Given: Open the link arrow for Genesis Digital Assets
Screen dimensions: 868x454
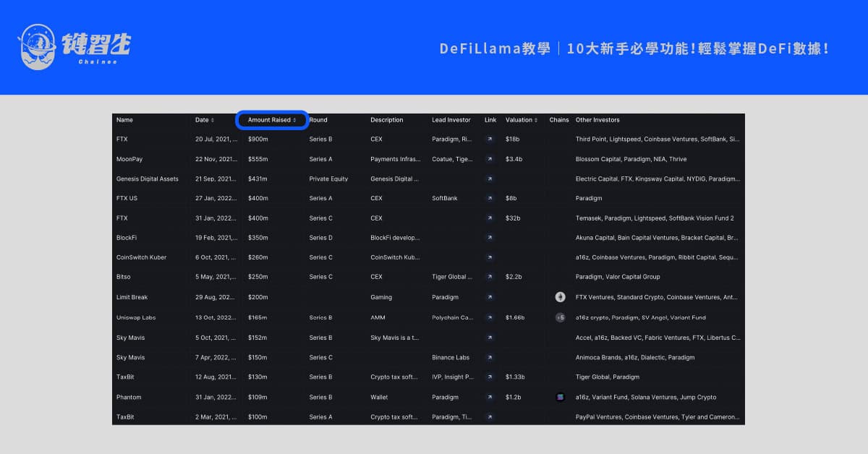Looking at the screenshot, I should point(490,179).
